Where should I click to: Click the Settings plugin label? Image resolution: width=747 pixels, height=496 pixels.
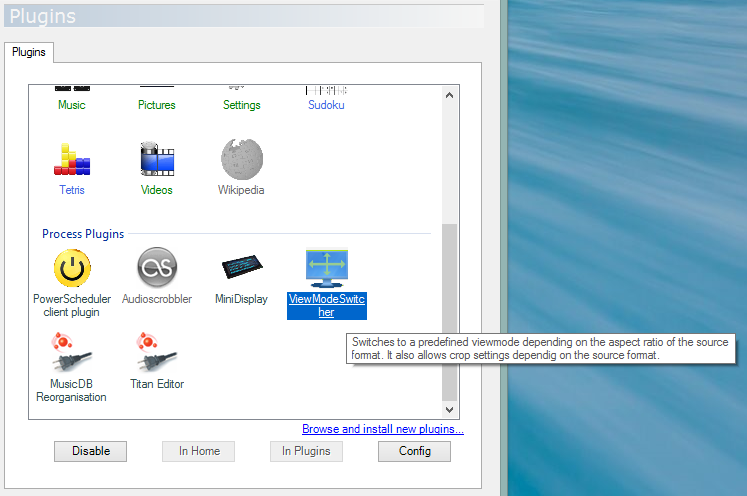(x=242, y=105)
